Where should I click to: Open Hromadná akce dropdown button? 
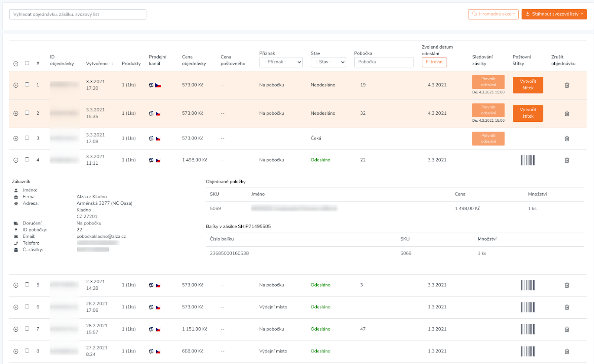point(493,14)
